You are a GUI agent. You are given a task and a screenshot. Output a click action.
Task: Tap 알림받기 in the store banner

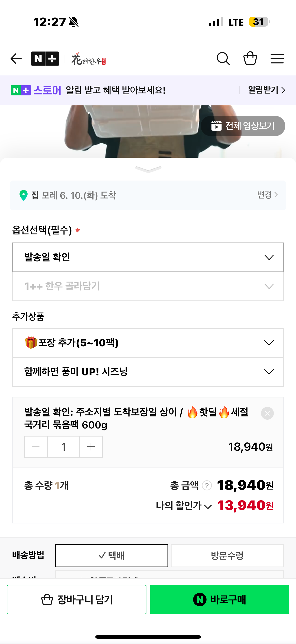[266, 90]
